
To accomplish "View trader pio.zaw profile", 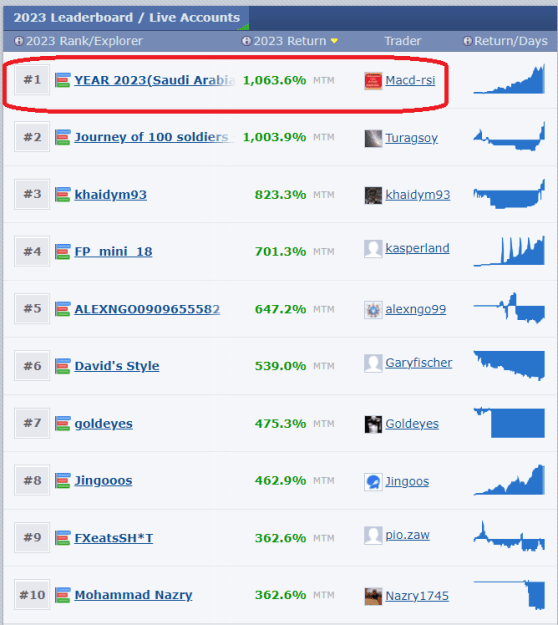I will pyautogui.click(x=407, y=535).
